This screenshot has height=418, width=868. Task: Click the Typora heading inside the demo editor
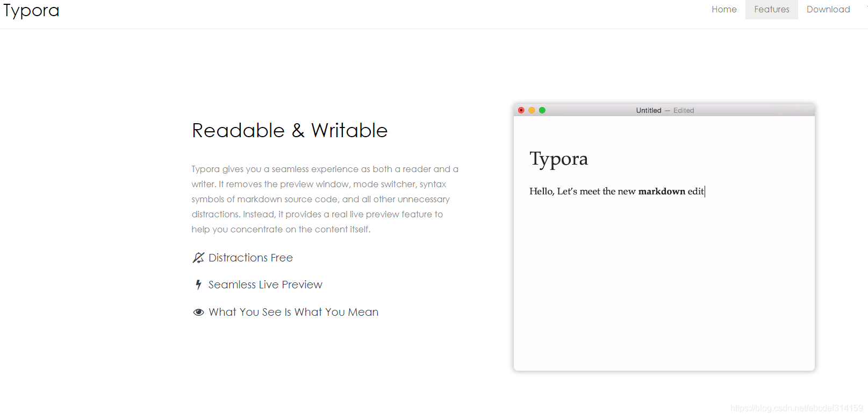pos(559,159)
